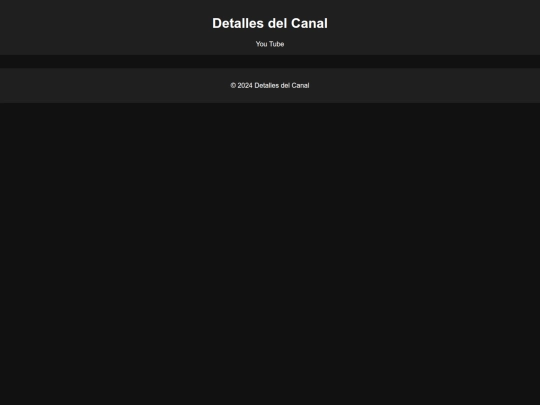Click the header area above the title

click(270, 8)
